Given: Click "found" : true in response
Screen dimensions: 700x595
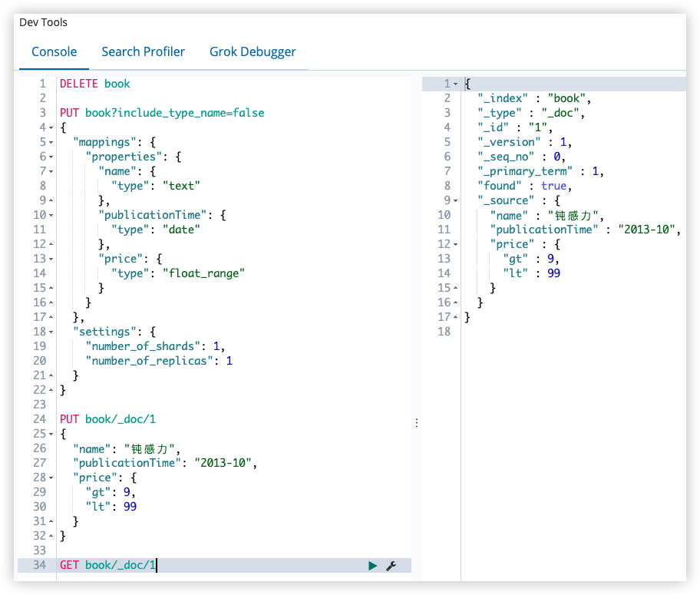Looking at the screenshot, I should pyautogui.click(x=524, y=186).
